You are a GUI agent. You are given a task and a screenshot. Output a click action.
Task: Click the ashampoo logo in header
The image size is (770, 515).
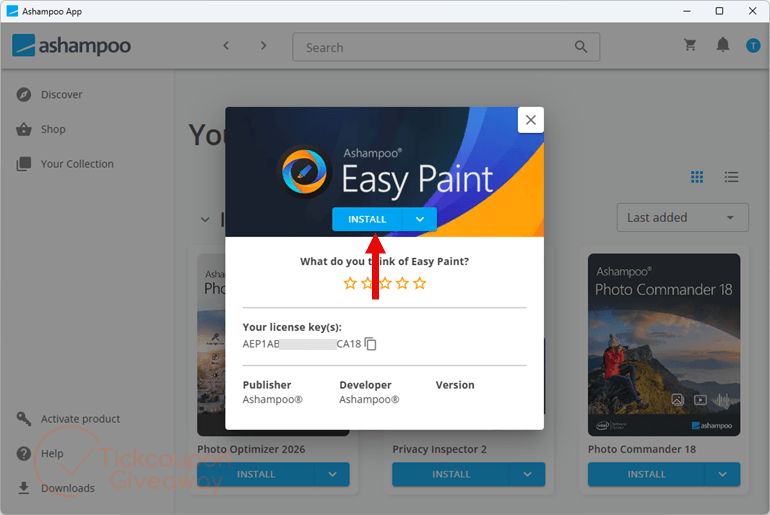[x=72, y=46]
